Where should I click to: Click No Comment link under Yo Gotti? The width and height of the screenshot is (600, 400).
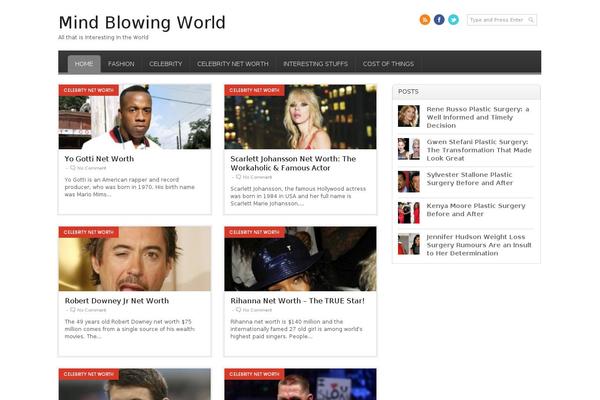[91, 168]
